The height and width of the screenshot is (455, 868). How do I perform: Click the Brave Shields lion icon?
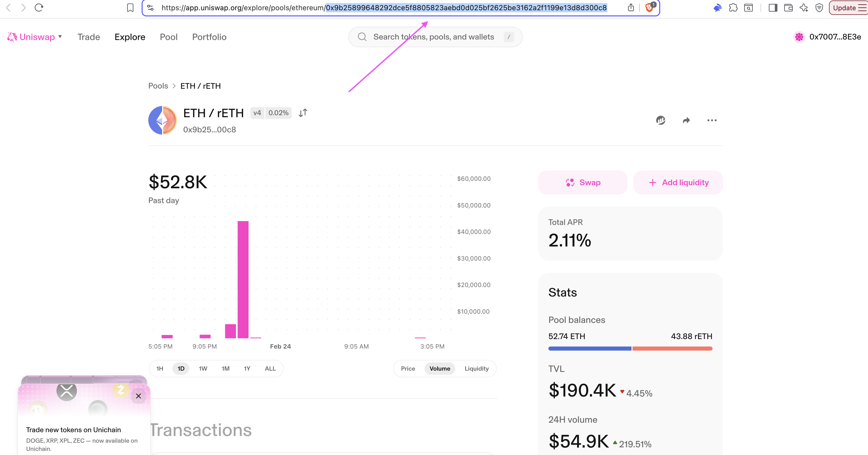(649, 7)
